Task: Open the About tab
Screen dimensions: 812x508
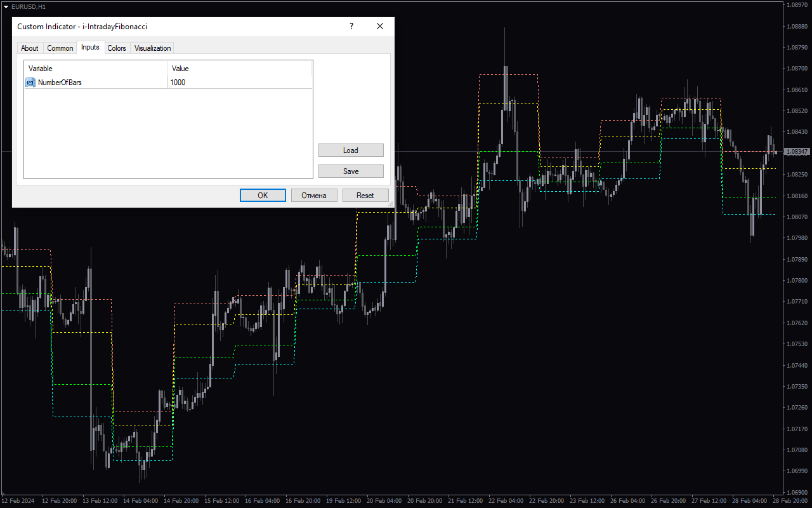Action: [30, 48]
